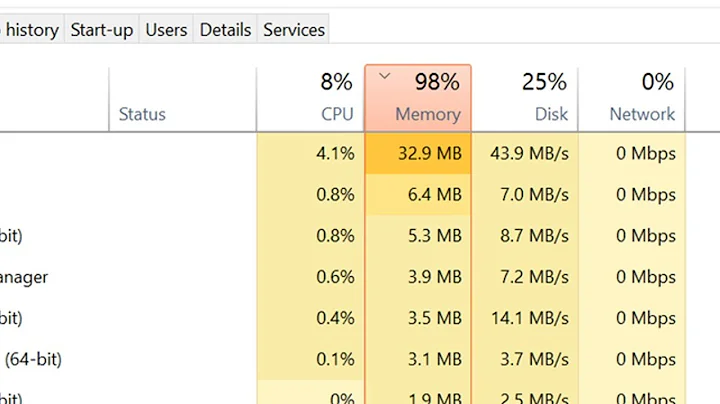Click the Status column header
The image size is (720, 404).
[142, 114]
